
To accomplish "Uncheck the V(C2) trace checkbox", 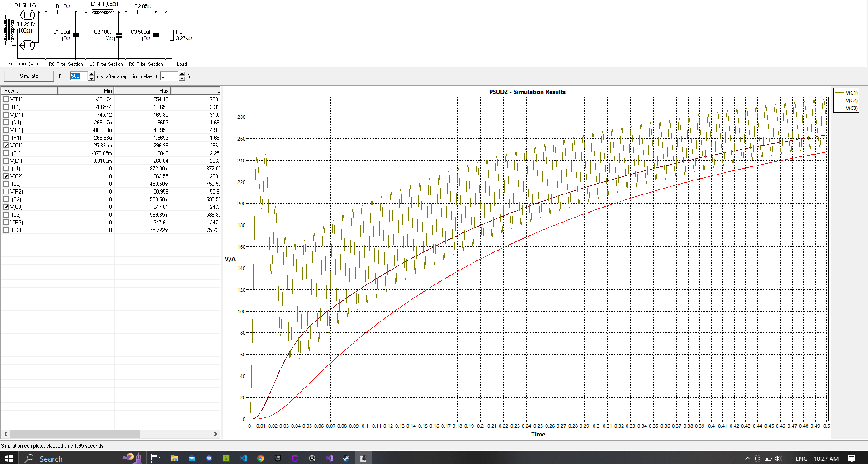I will coord(6,176).
